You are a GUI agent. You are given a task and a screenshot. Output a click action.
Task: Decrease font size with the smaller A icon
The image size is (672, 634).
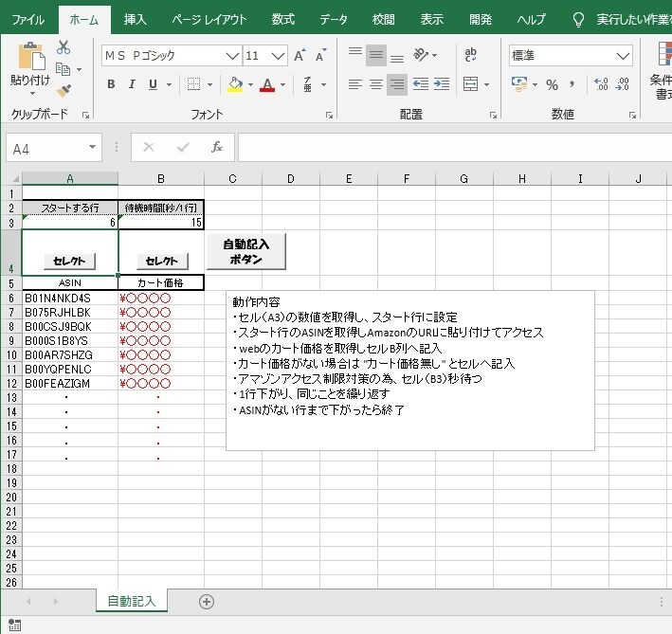tap(320, 56)
